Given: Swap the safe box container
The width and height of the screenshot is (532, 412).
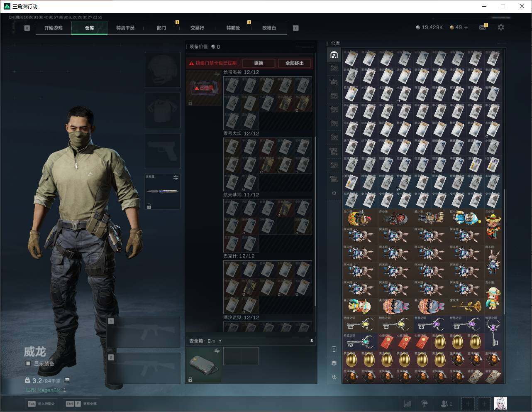Looking at the screenshot, I should pos(217,351).
